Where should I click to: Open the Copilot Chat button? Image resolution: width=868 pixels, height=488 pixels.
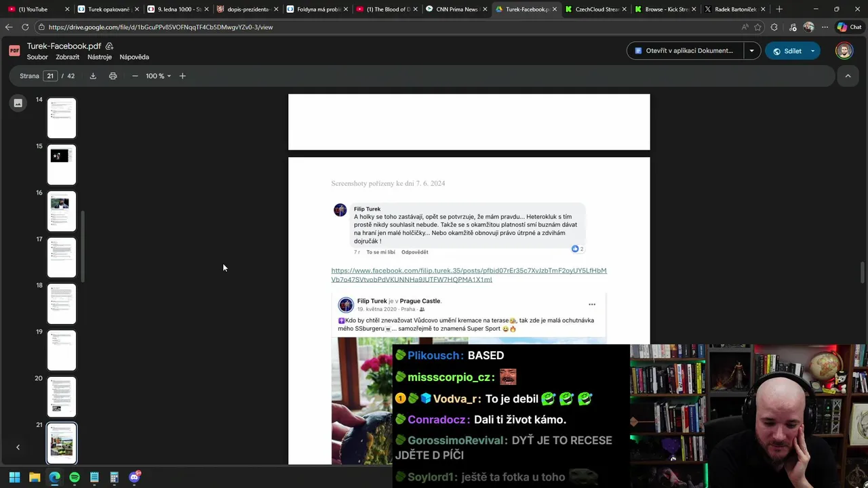[850, 27]
